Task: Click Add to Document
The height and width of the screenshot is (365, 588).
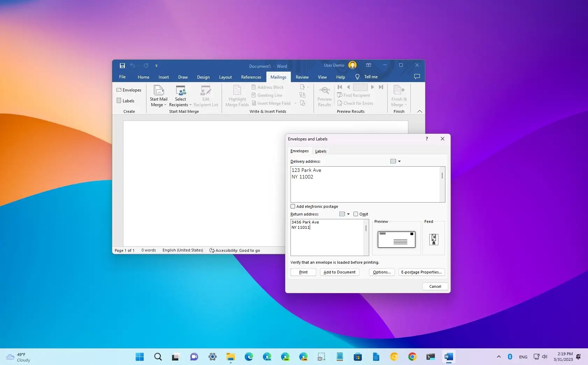Action: pyautogui.click(x=339, y=272)
